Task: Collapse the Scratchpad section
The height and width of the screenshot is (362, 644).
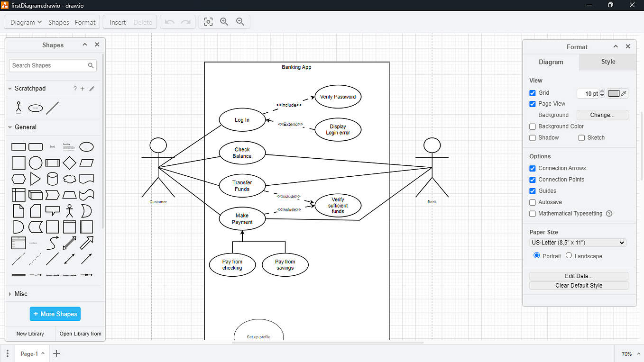Action: [10, 88]
